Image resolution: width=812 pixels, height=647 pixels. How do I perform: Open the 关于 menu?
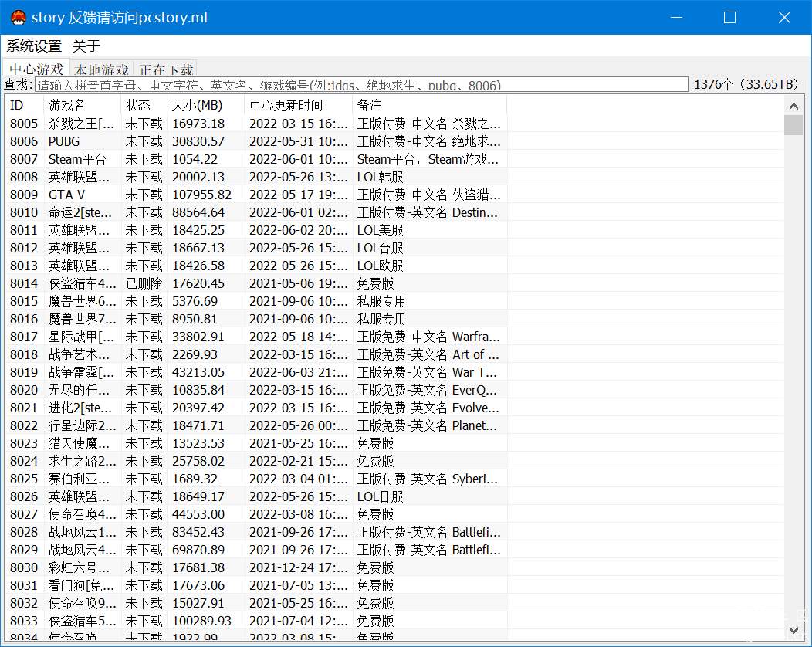point(83,46)
